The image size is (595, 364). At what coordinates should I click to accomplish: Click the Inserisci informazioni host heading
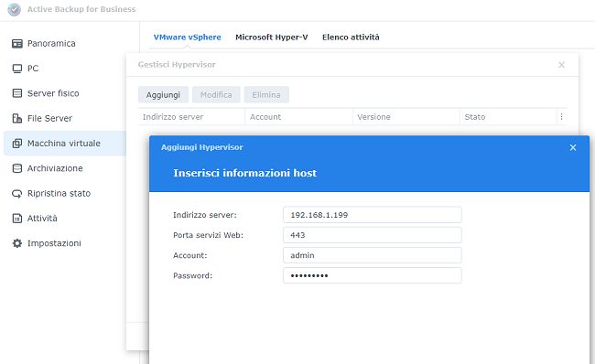(244, 173)
